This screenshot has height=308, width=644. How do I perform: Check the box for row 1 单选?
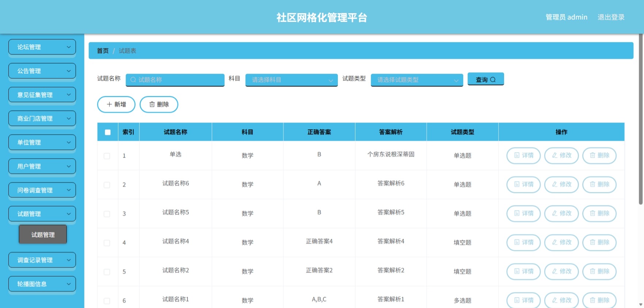click(107, 156)
